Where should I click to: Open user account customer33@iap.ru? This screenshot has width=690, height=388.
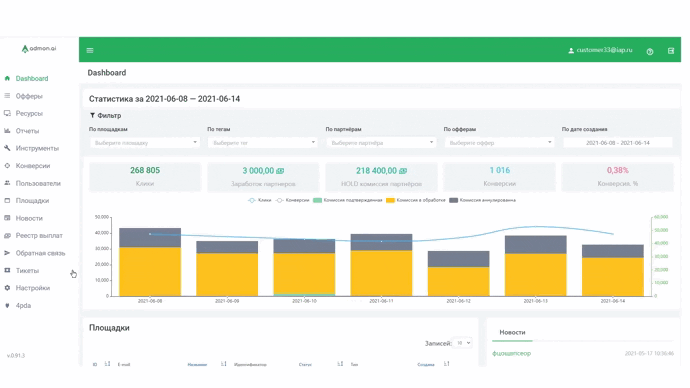tap(600, 50)
